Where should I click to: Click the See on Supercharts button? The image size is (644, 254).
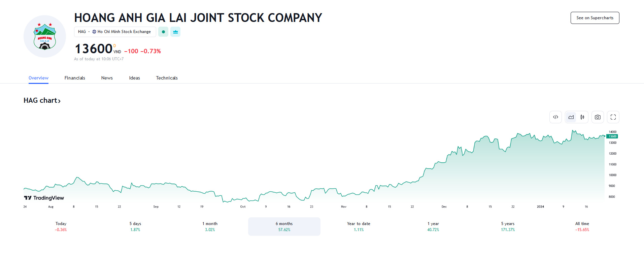(x=595, y=18)
